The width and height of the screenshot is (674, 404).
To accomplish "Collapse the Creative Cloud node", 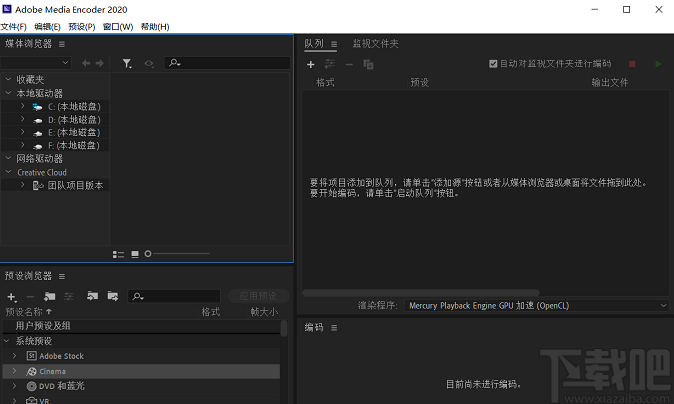I will coord(8,172).
